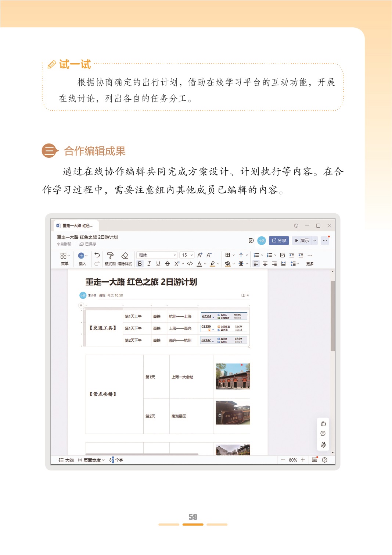The width and height of the screenshot is (392, 555).
Task: Expand the font size 15 dropdown
Action: click(187, 255)
